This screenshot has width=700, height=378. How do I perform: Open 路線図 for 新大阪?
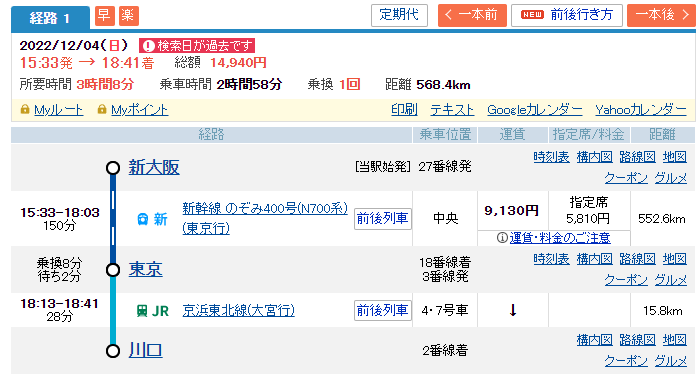638,157
